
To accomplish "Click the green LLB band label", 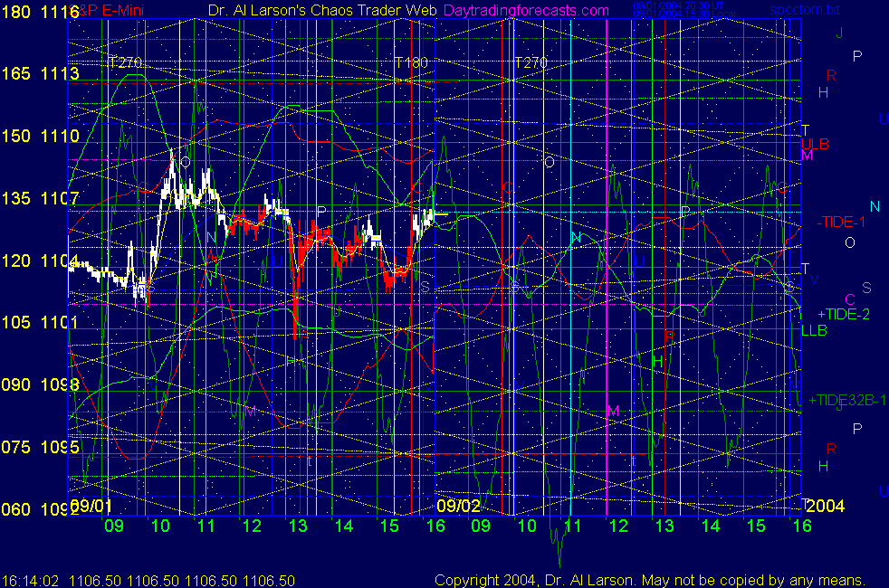I will (814, 330).
